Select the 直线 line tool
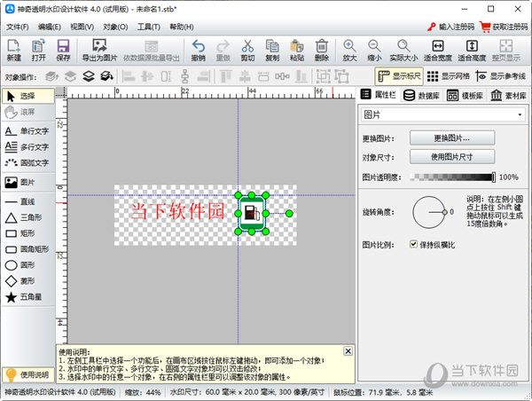The image size is (532, 401). coord(27,201)
